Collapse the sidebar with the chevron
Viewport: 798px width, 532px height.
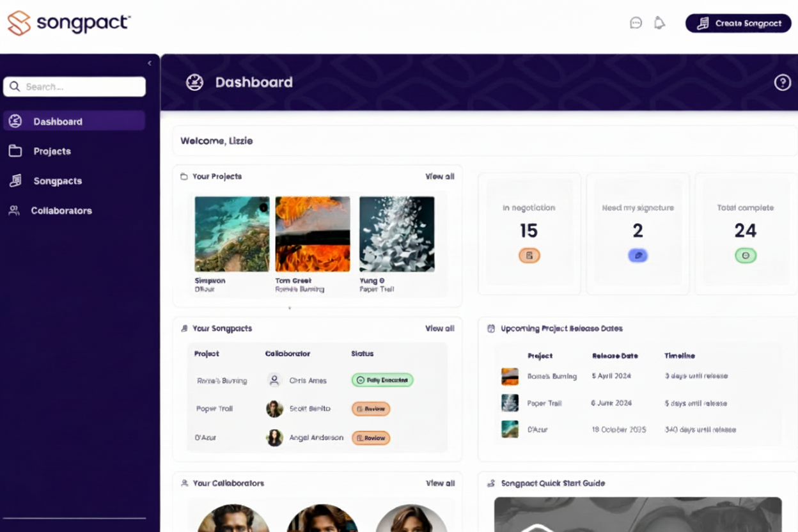149,63
